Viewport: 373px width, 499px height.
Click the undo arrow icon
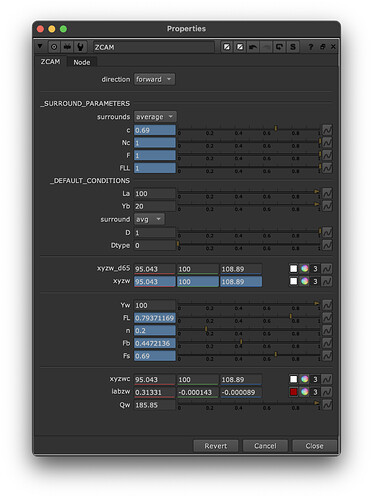click(253, 47)
